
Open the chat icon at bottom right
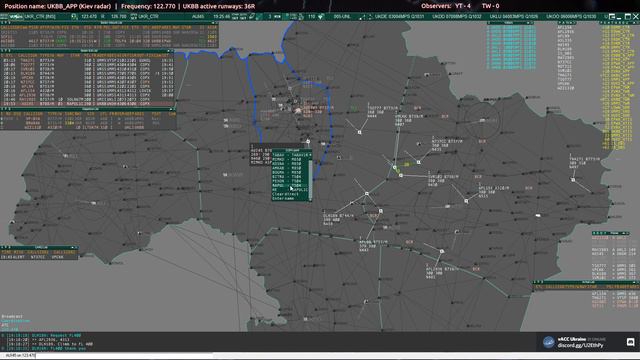click(x=630, y=342)
